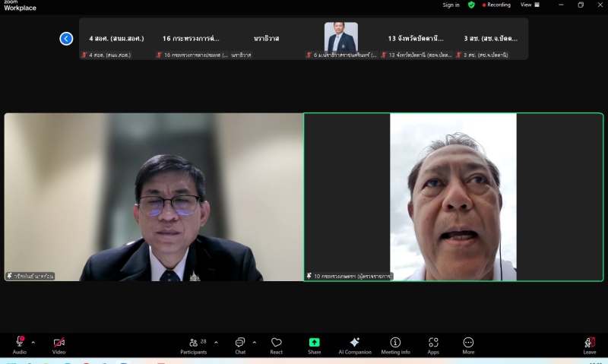Image resolution: width=608 pixels, height=364 pixels.
Task: Expand audio options arrow next to Audio
Action: [x=33, y=342]
